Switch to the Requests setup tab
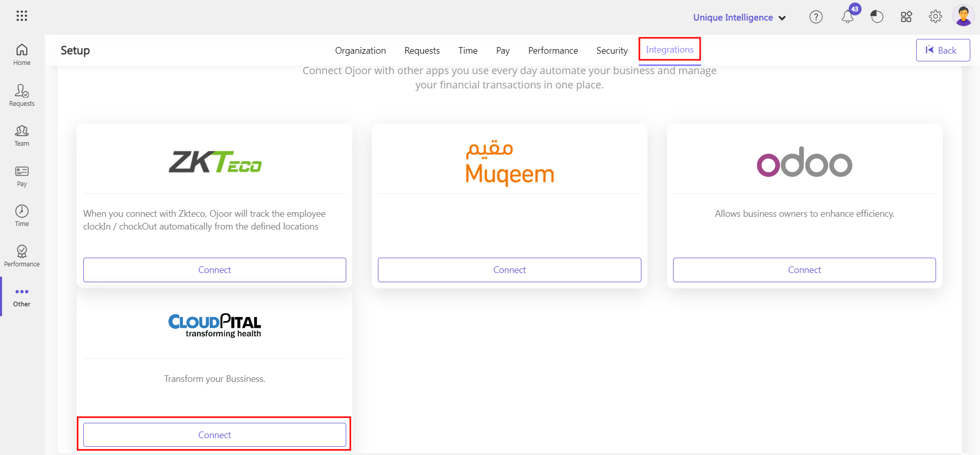 422,51
